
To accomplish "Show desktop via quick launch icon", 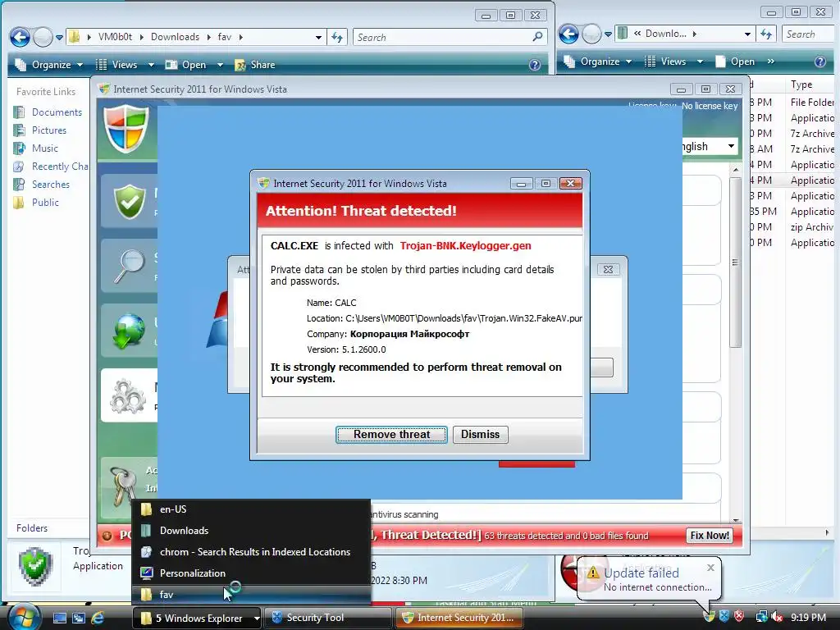I will click(59, 618).
